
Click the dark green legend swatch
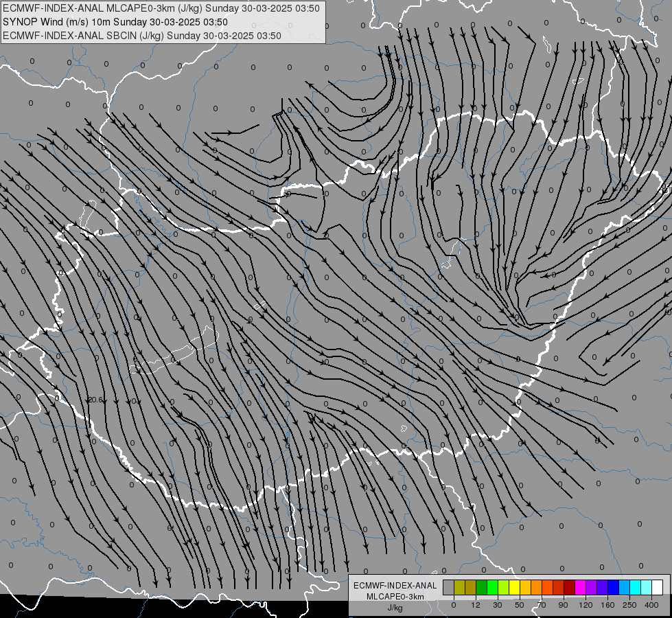click(482, 587)
